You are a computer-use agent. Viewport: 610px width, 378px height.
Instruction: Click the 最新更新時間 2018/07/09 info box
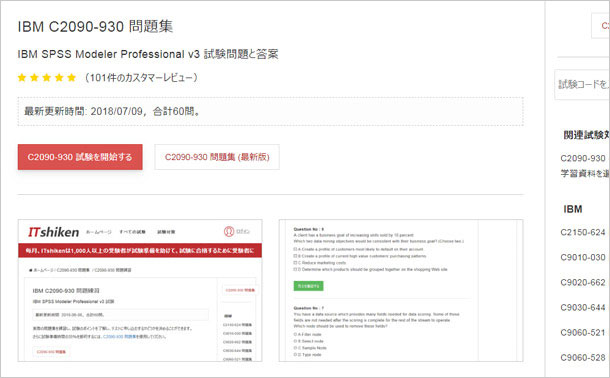270,112
